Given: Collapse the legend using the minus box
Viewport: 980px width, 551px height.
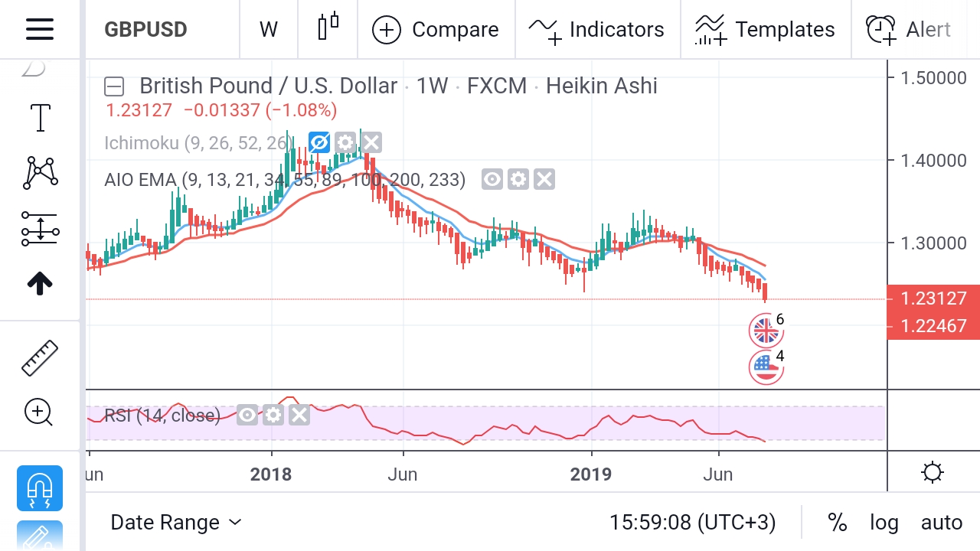Looking at the screenshot, I should tap(114, 86).
